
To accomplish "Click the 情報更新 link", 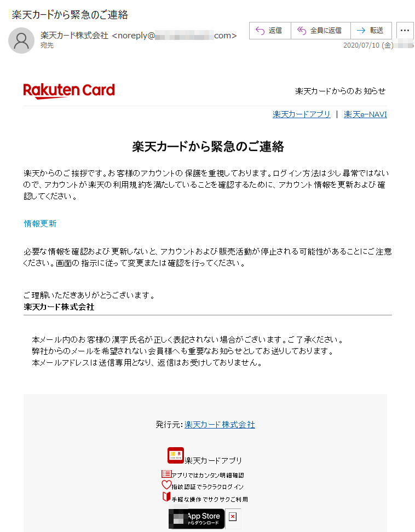I will pyautogui.click(x=40, y=224).
